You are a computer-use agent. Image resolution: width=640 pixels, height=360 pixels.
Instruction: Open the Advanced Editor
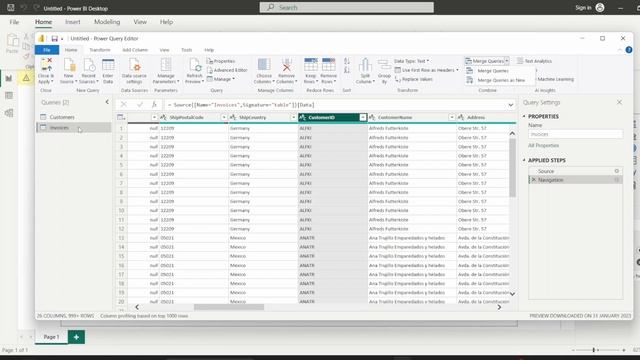point(227,70)
